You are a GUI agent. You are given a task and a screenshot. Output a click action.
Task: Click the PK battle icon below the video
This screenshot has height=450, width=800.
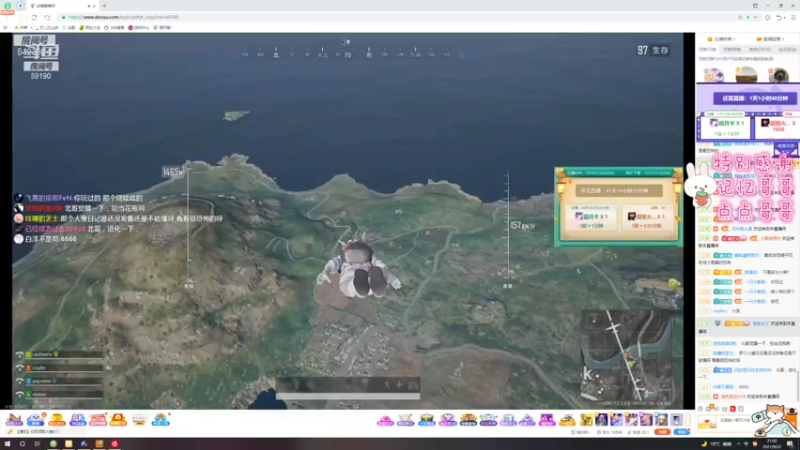pyautogui.click(x=78, y=420)
